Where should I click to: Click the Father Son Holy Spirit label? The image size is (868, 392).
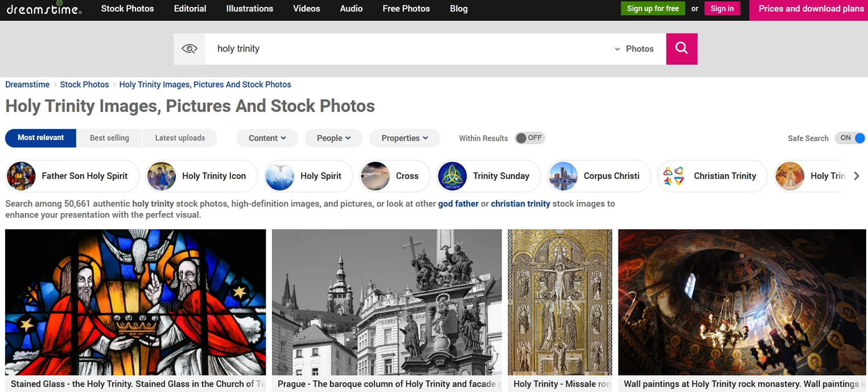(x=84, y=176)
